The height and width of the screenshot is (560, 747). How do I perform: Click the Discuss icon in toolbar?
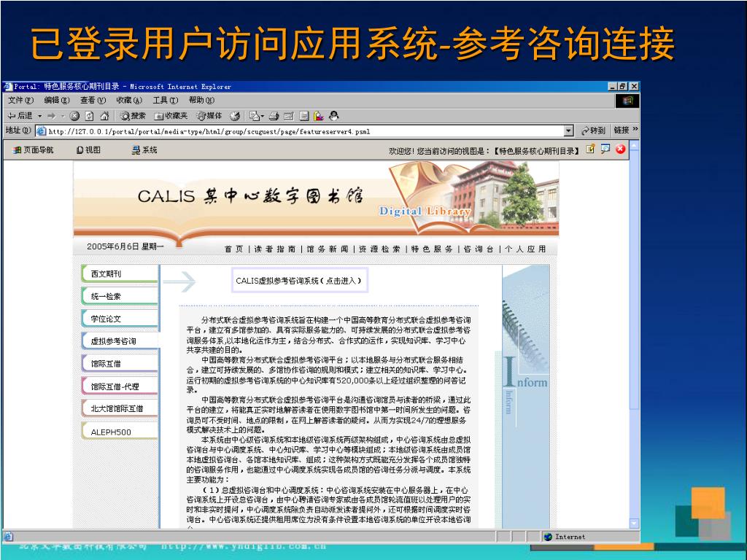pyautogui.click(x=304, y=116)
